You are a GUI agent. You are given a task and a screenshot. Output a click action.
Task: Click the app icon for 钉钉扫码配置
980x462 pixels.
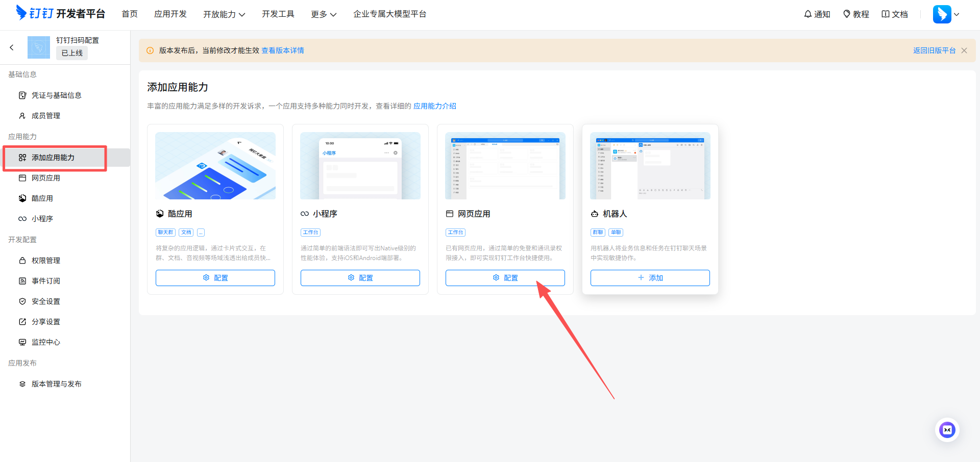[39, 47]
